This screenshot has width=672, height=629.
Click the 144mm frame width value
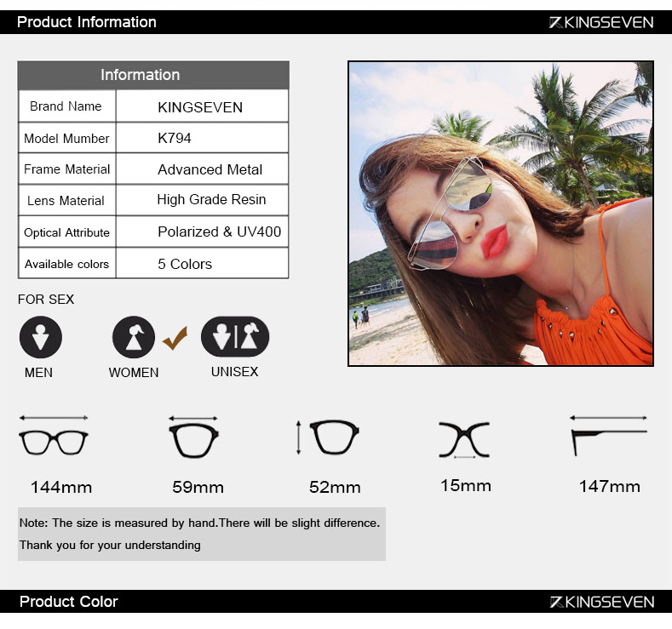pos(61,487)
